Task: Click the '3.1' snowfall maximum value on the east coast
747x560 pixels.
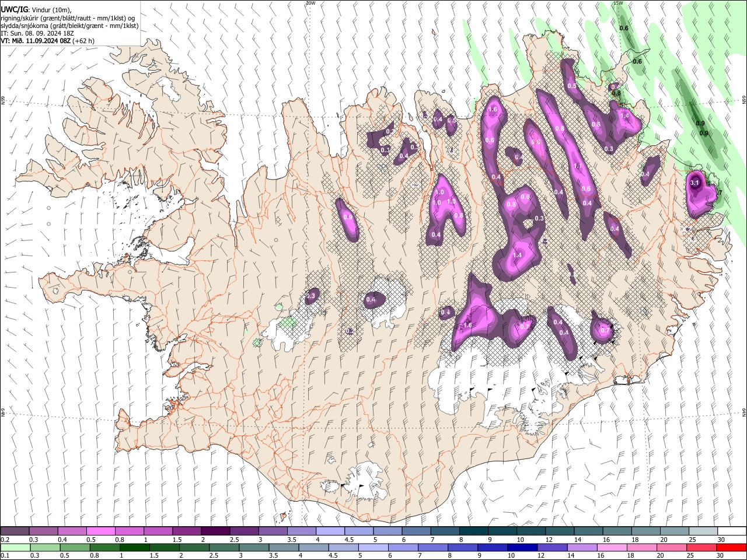Action: pos(694,183)
